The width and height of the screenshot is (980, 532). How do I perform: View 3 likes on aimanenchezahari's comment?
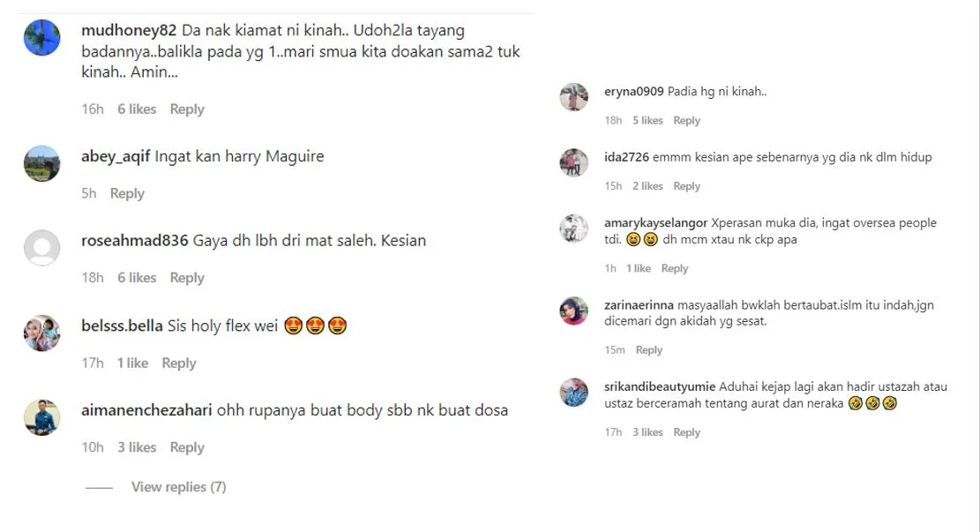pos(137,447)
